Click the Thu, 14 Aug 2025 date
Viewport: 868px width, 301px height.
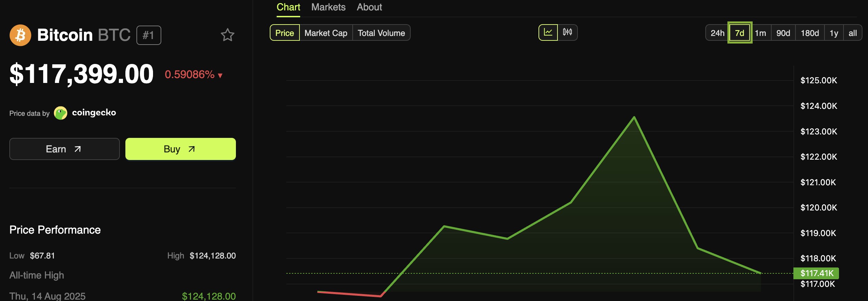pyautogui.click(x=47, y=296)
